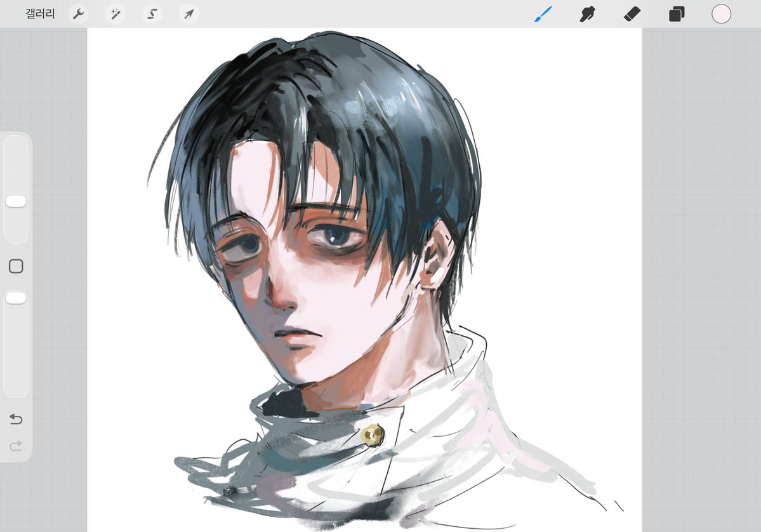Activate the Selection S-shaped tool

click(152, 14)
